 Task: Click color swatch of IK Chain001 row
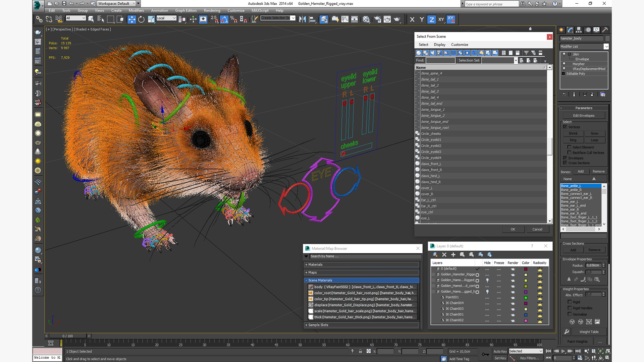[526, 315]
